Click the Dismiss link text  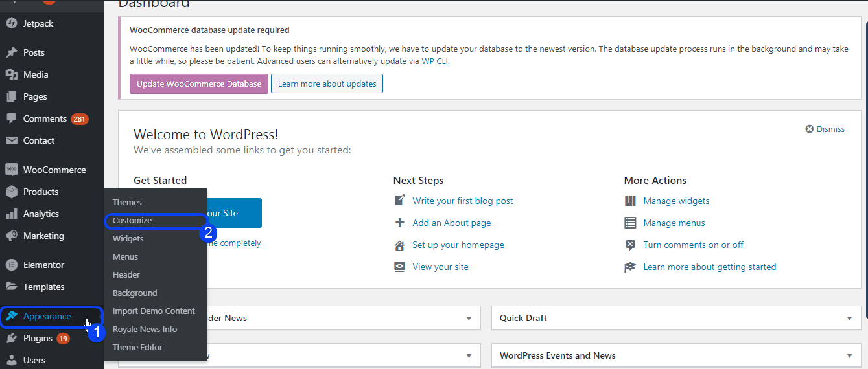[x=830, y=129]
